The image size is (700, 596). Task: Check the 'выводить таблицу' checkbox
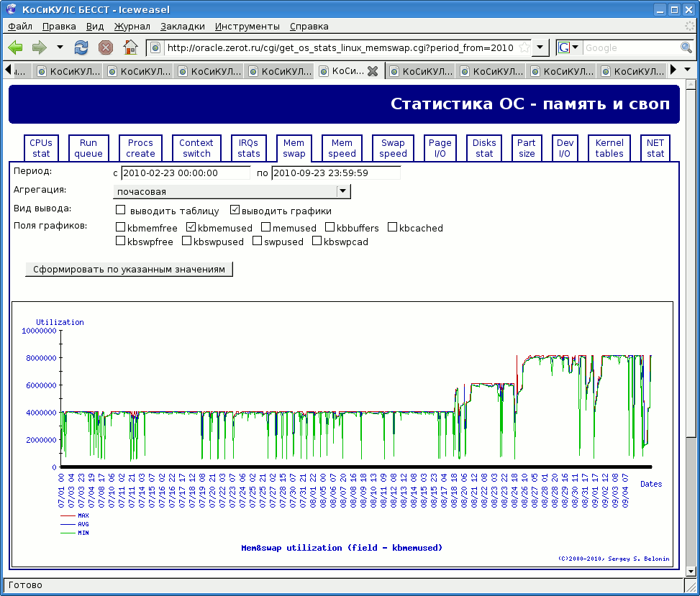121,211
